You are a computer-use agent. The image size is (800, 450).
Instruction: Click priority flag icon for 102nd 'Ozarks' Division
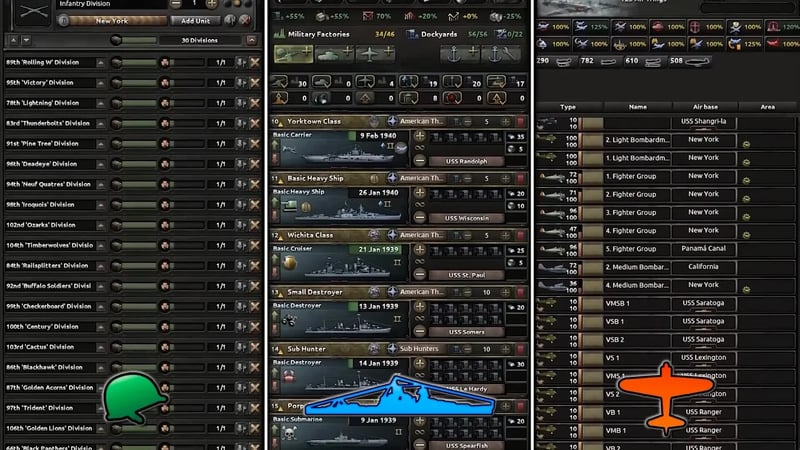coord(241,225)
